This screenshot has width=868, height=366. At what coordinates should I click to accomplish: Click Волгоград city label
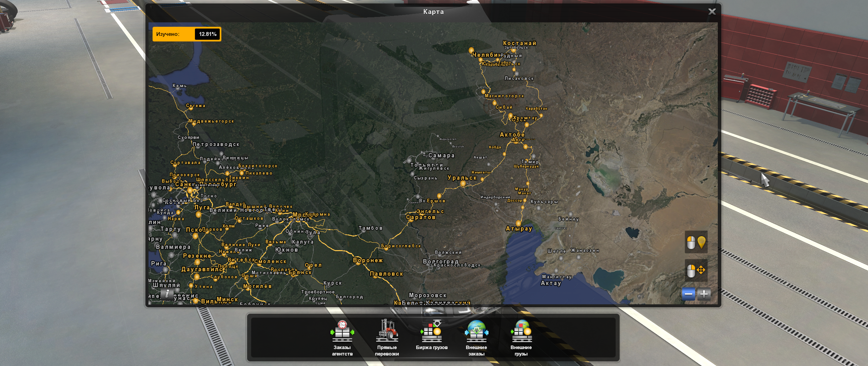(441, 262)
